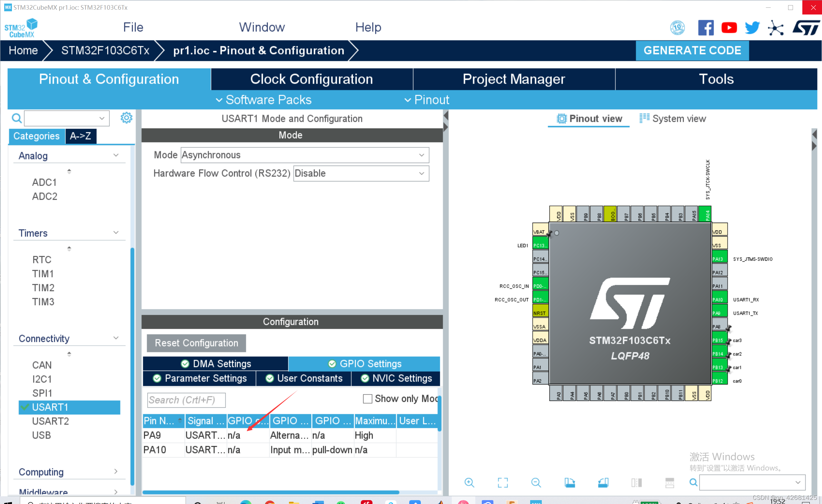The height and width of the screenshot is (504, 822).
Task: Select TIM2 in Timers list
Action: [x=43, y=288]
